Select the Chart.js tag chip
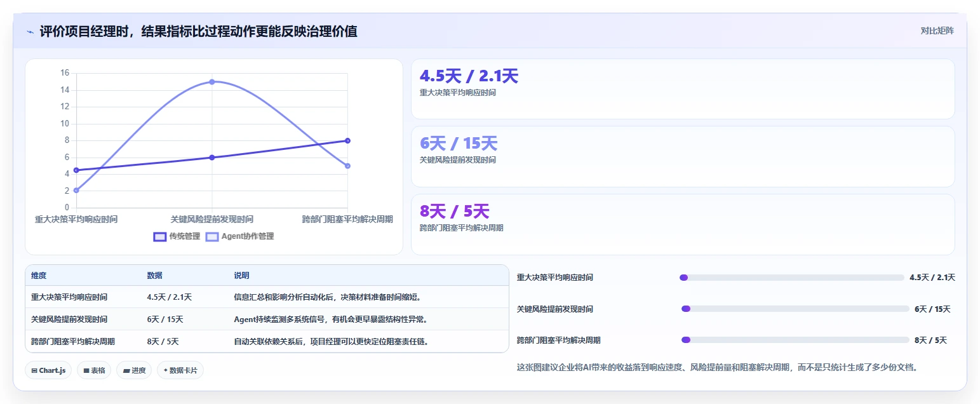 (x=48, y=370)
